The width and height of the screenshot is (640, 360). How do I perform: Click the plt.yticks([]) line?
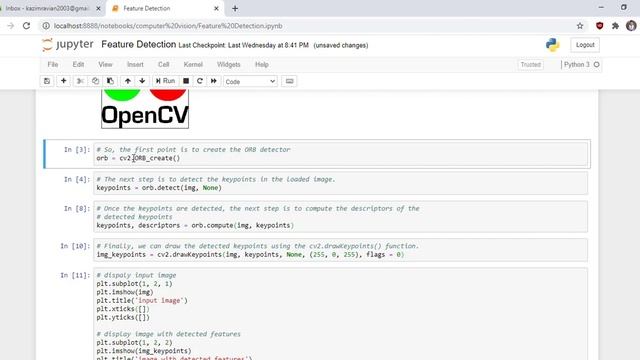click(123, 317)
